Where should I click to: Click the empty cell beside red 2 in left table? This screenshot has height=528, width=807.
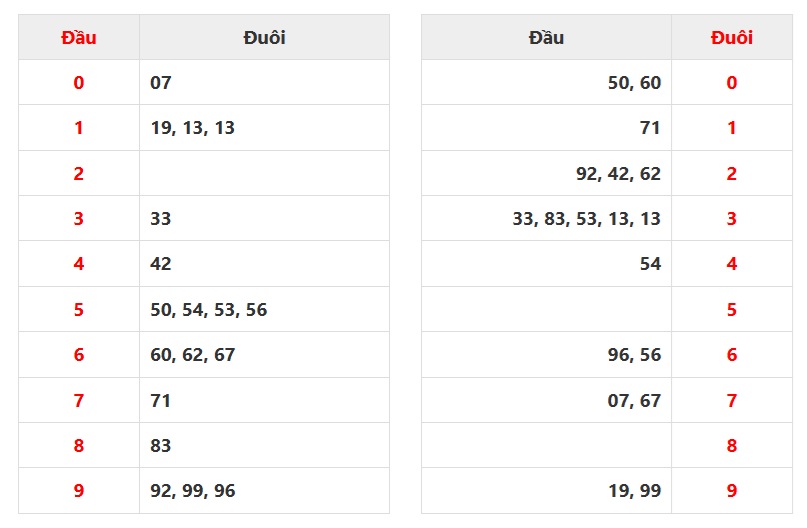[x=264, y=174]
